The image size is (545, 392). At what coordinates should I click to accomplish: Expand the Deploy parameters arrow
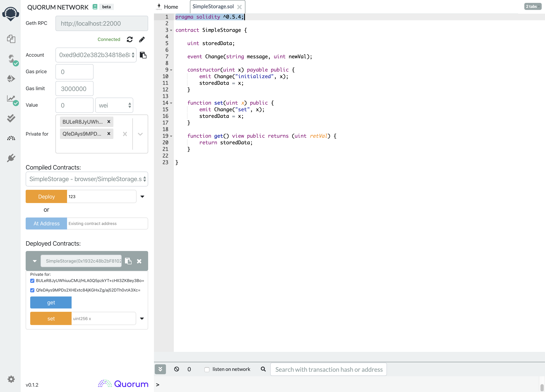142,196
